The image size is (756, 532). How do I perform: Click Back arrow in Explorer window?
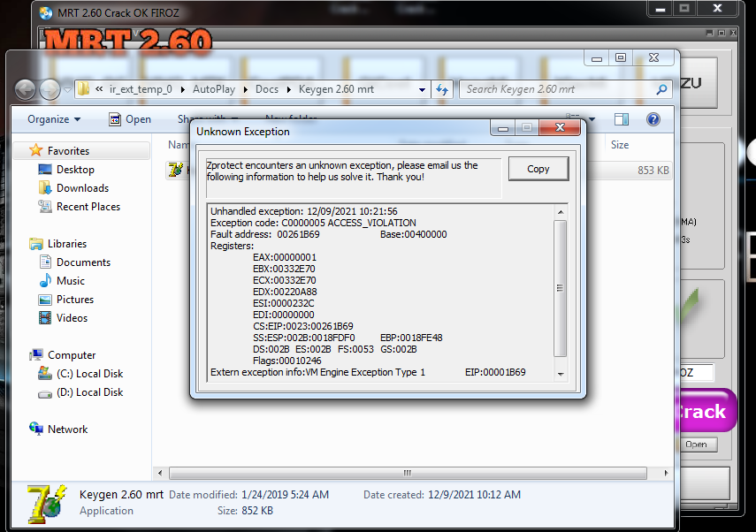(25, 89)
